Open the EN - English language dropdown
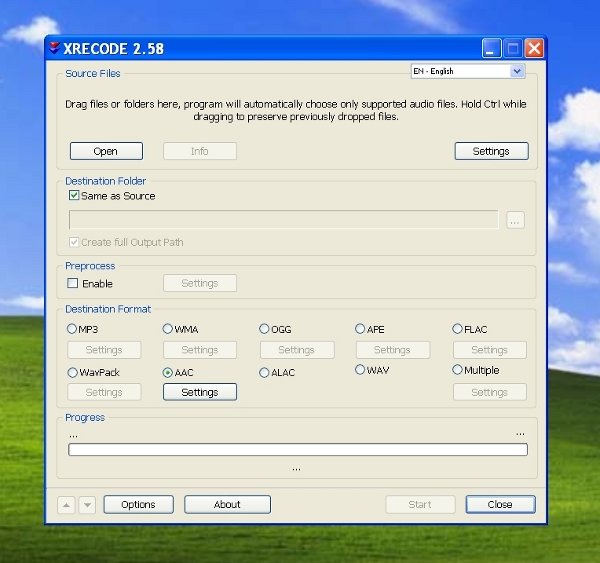The width and height of the screenshot is (600, 563). 468,71
